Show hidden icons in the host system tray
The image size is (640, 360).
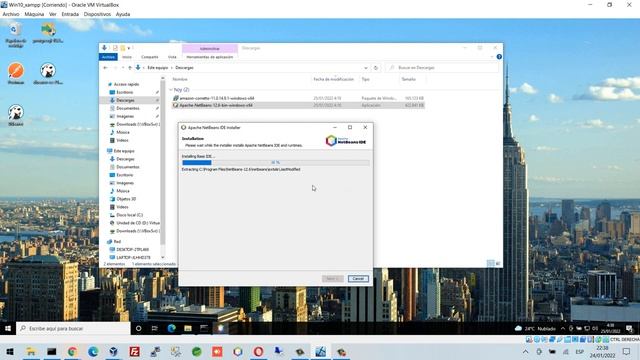[x=525, y=351]
